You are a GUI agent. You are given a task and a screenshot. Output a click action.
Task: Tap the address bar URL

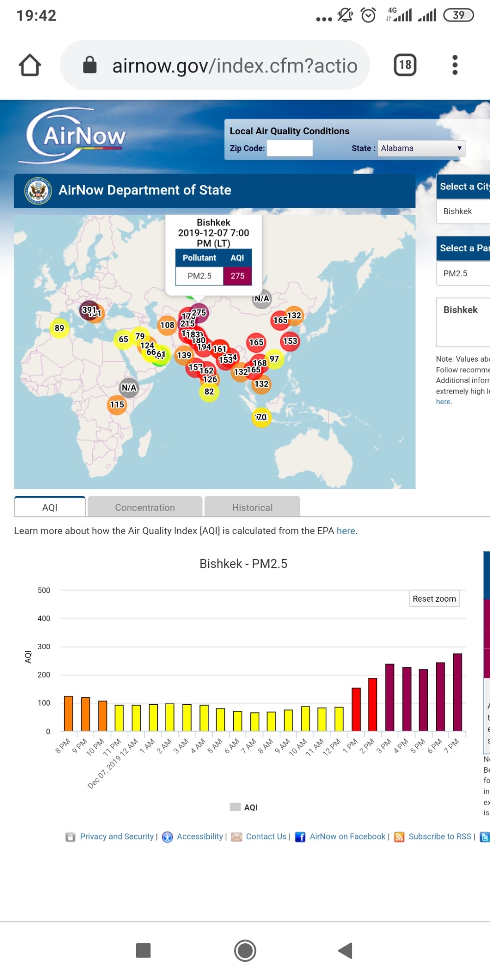(x=234, y=66)
